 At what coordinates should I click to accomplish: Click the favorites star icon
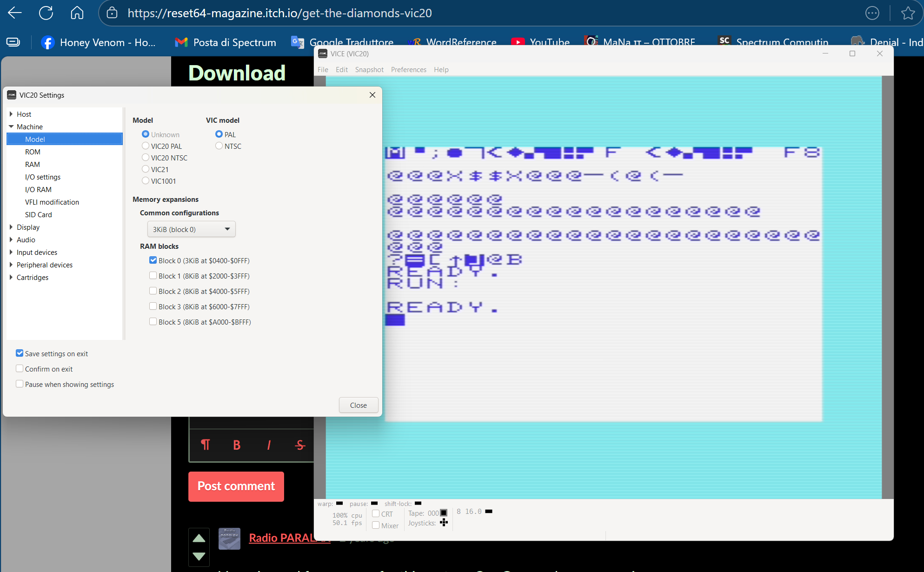point(907,13)
